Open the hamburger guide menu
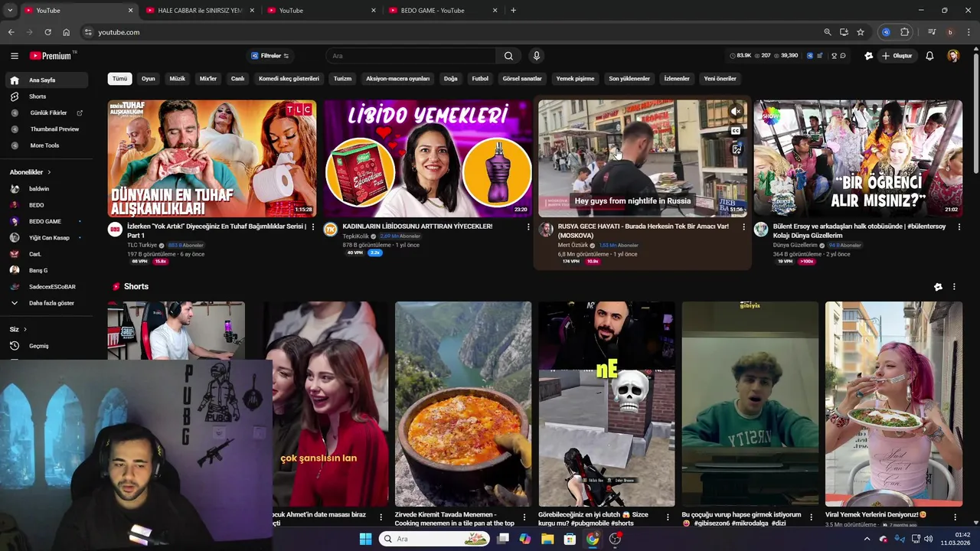980x551 pixels. pos(14,56)
